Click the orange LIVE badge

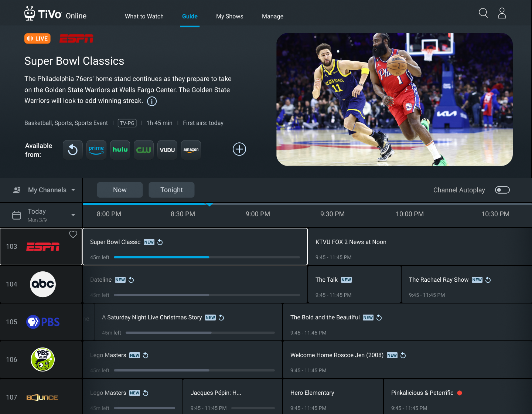pos(37,38)
